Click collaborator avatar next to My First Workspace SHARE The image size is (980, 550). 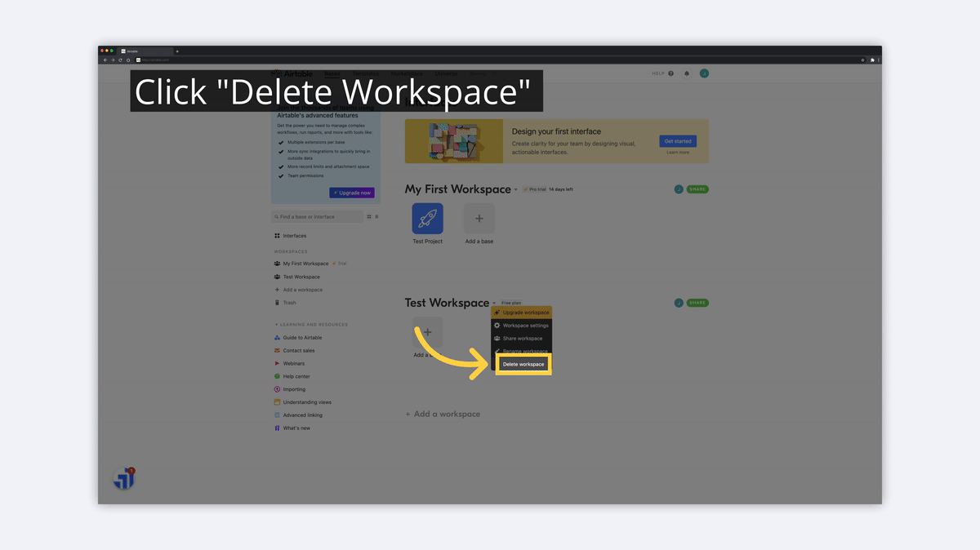[679, 189]
